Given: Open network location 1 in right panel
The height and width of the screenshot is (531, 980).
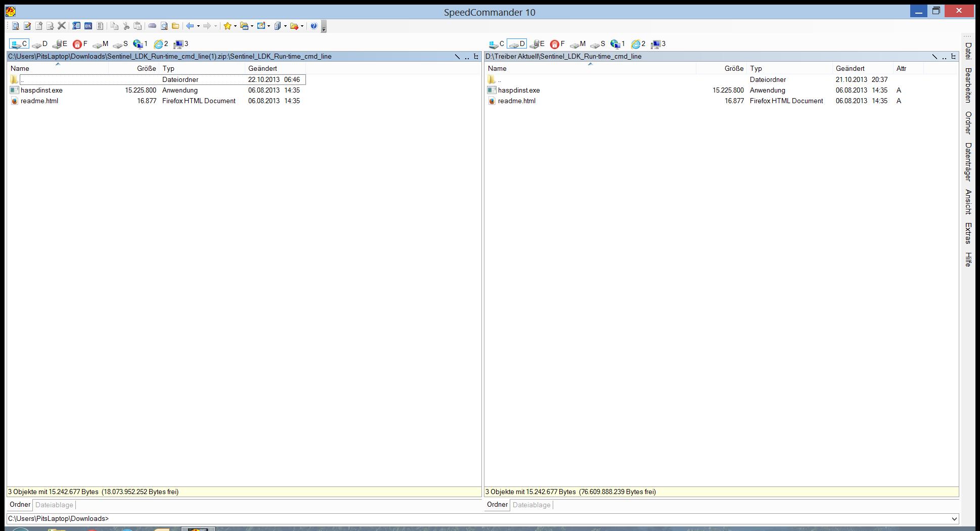Looking at the screenshot, I should (x=617, y=44).
